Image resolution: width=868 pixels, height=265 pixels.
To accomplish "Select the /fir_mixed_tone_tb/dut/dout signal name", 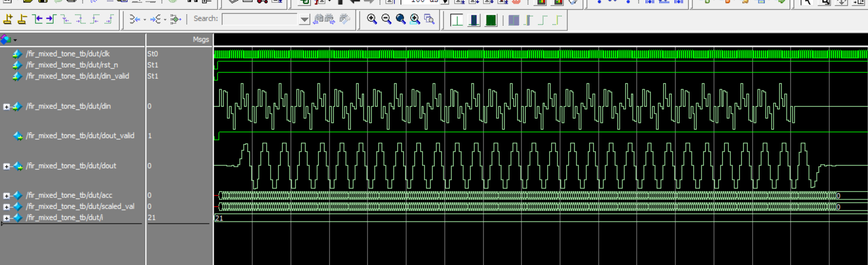I will tap(71, 166).
